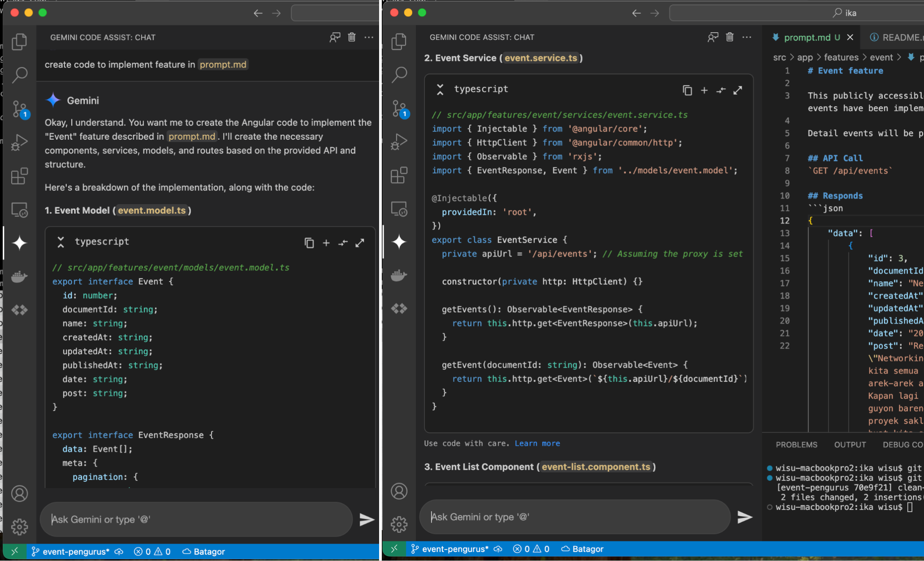Go back using arrow in left title bar
The width and height of the screenshot is (924, 561).
click(258, 13)
